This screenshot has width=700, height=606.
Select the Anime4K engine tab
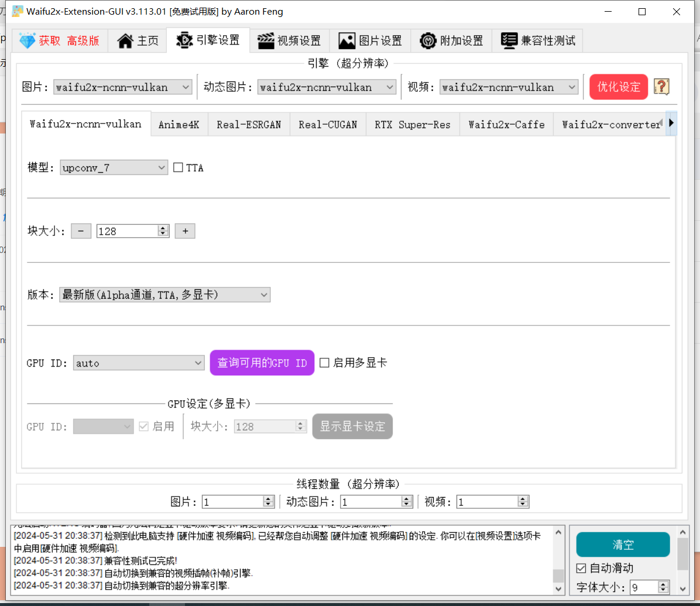179,125
